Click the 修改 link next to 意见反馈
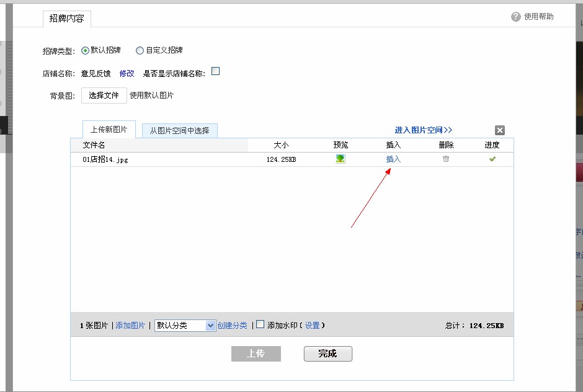Viewport: 583px width, 392px height. click(x=127, y=73)
